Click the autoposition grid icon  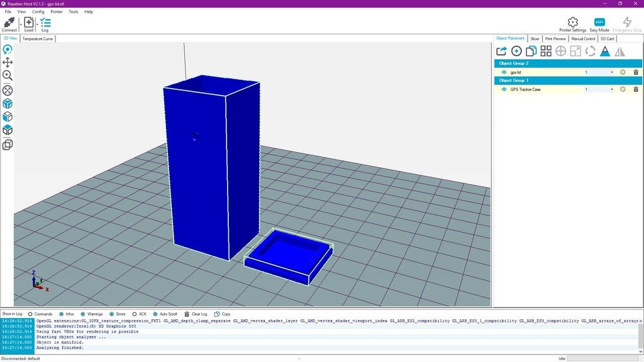click(x=546, y=52)
